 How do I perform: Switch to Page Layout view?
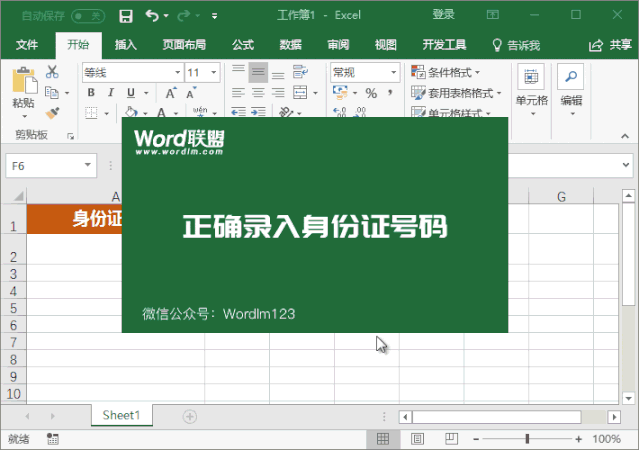[x=417, y=439]
